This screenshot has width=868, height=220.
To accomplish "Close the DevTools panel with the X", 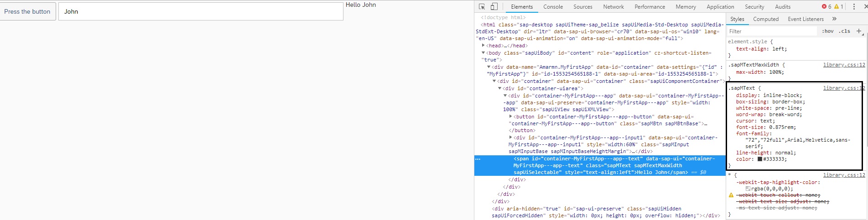I will [866, 7].
